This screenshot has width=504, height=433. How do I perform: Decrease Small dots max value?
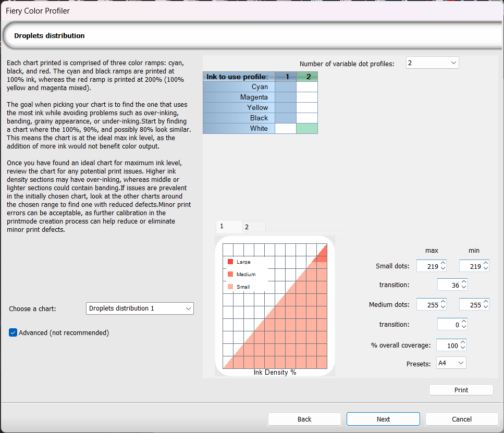443,268
